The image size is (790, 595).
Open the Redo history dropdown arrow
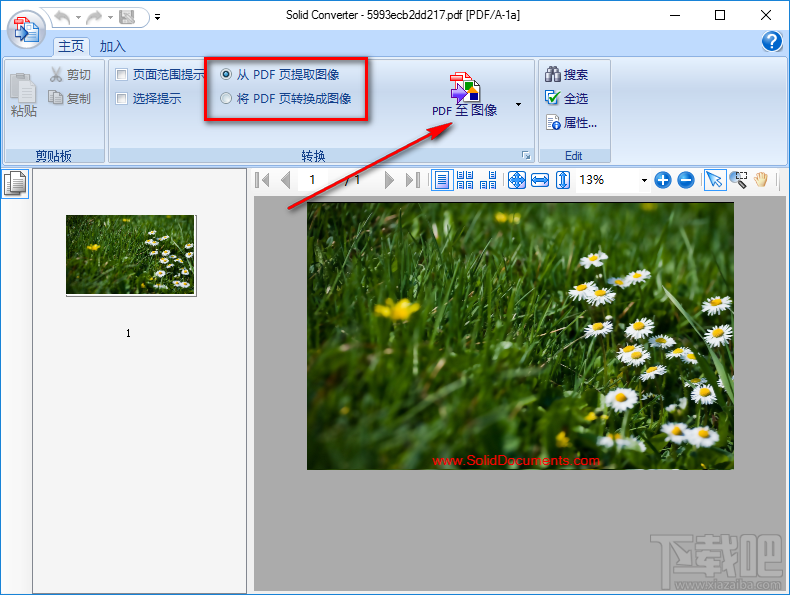[x=110, y=18]
